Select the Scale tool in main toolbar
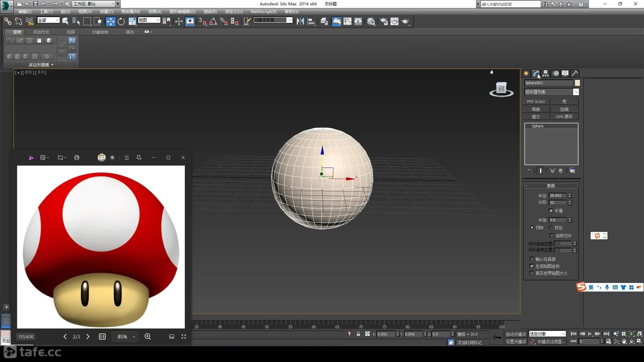Image resolution: width=644 pixels, height=362 pixels. [x=132, y=21]
